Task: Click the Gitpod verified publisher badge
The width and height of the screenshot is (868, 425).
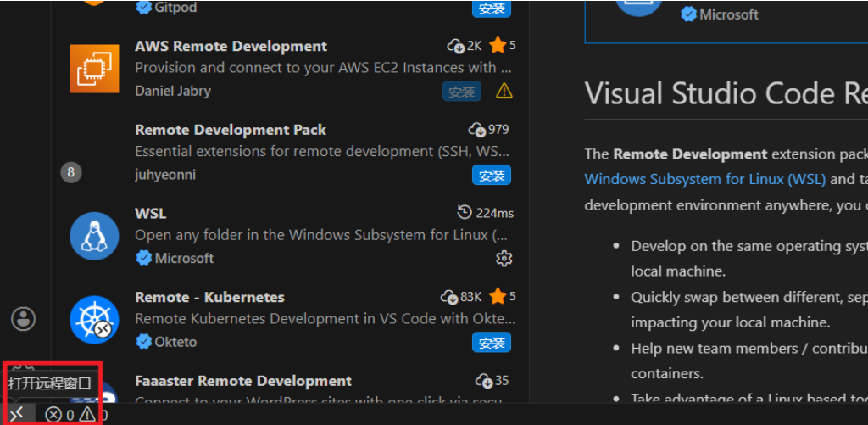Action: (x=143, y=8)
